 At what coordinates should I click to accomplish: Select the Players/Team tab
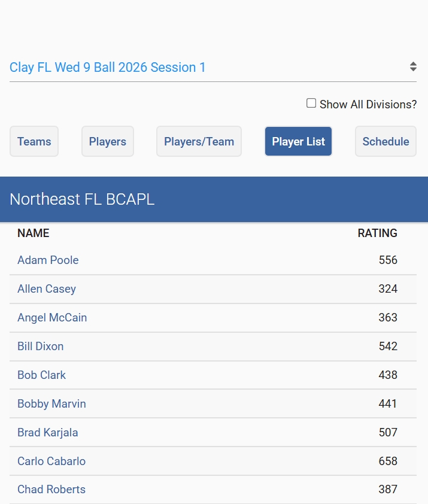pos(199,142)
